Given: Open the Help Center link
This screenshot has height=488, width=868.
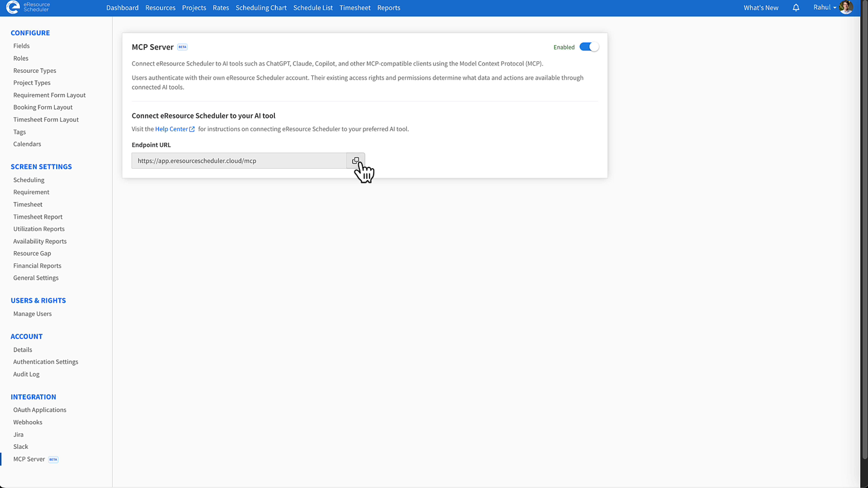Looking at the screenshot, I should click(x=175, y=129).
